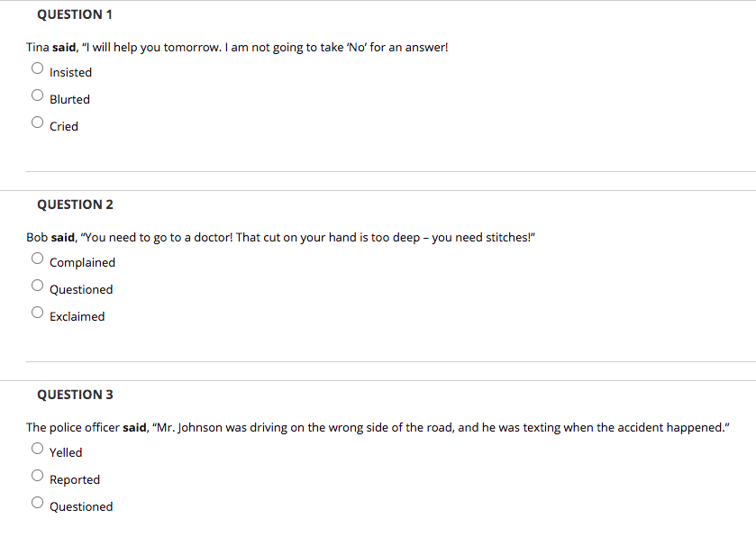Click the Mr. Johnson driving quote text

(x=442, y=427)
